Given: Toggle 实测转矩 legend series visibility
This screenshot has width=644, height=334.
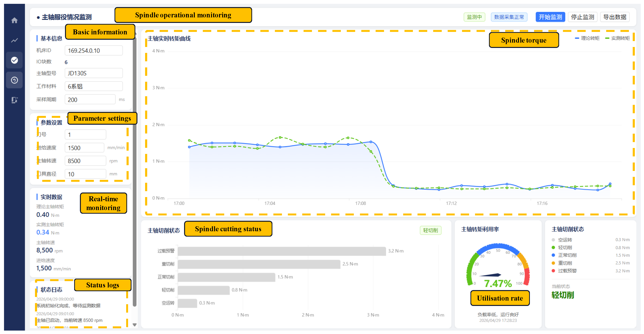Looking at the screenshot, I should click(x=617, y=38).
